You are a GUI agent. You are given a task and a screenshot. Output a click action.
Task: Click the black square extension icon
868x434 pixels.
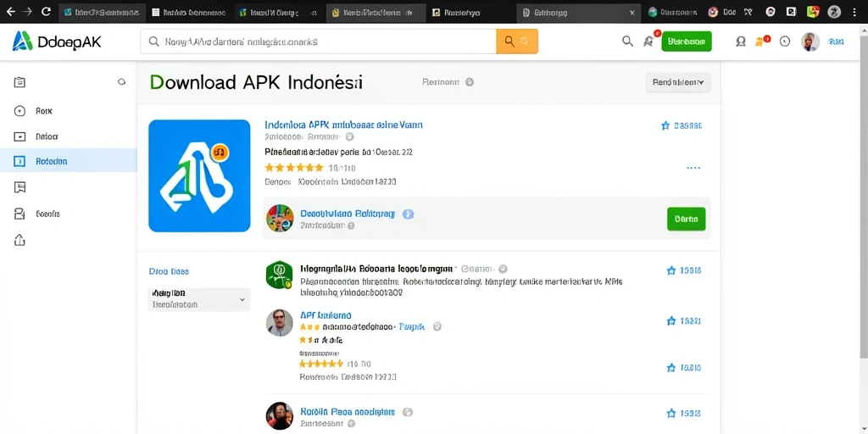click(x=792, y=12)
